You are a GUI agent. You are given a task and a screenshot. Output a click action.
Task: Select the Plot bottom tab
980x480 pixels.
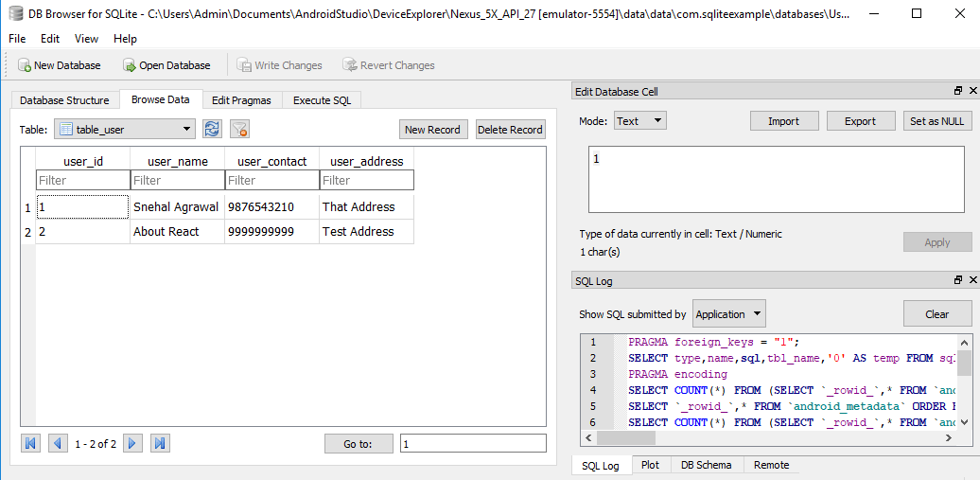tap(650, 465)
